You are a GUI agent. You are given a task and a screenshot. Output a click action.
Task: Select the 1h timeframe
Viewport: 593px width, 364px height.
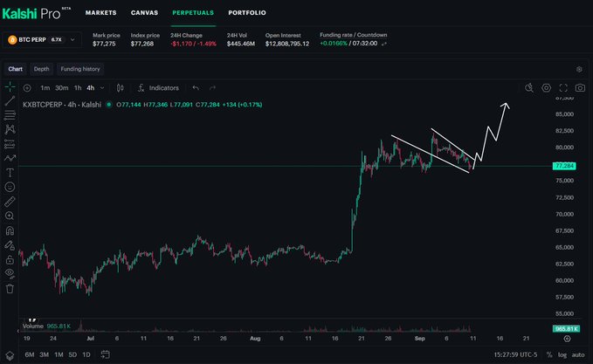78,88
